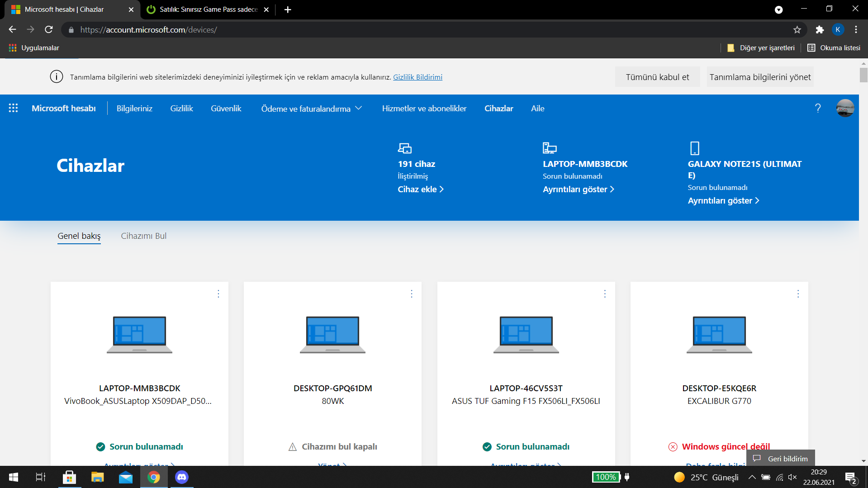Expand Ödeme ve faturalandırma dropdown menu
Image resolution: width=868 pixels, height=488 pixels.
[x=312, y=109]
